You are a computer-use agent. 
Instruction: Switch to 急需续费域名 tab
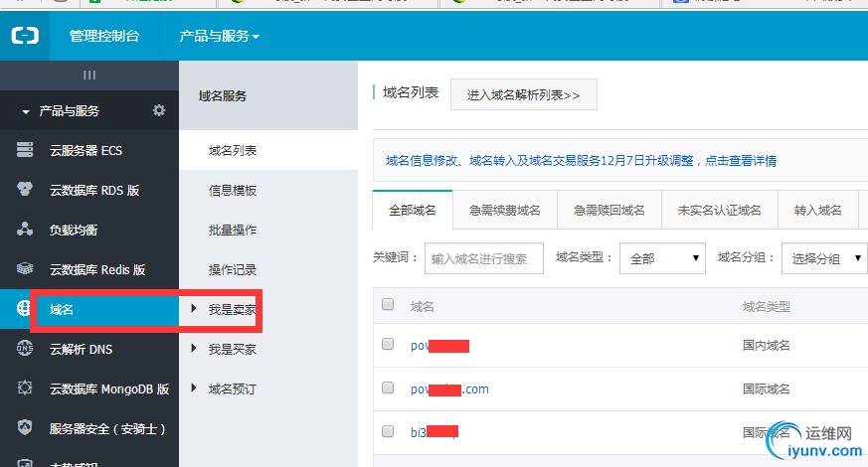(505, 211)
